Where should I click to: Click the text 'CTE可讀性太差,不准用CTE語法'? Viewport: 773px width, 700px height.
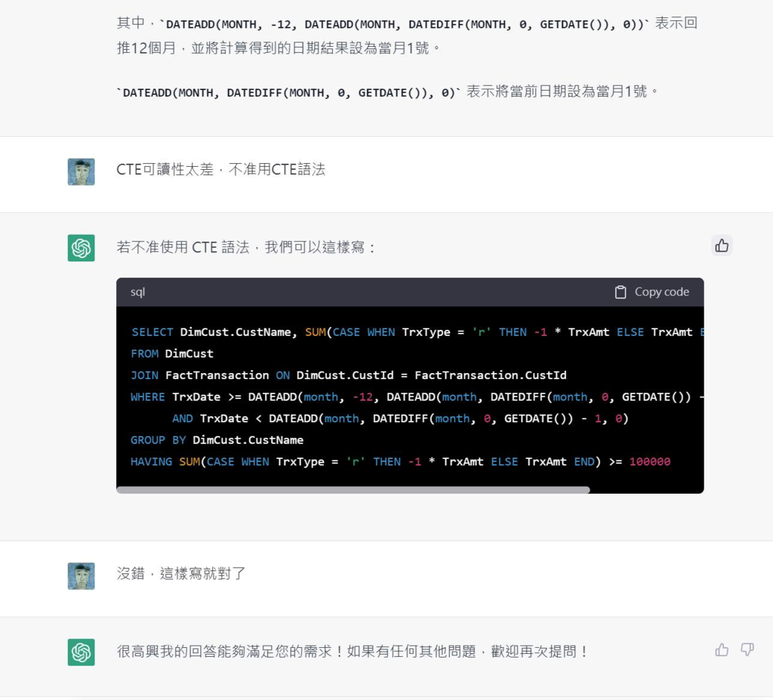coord(221,170)
